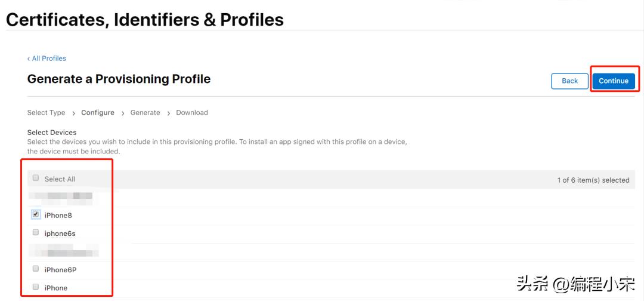Click the 'Generate a Provisioning Profile' heading

(119, 79)
